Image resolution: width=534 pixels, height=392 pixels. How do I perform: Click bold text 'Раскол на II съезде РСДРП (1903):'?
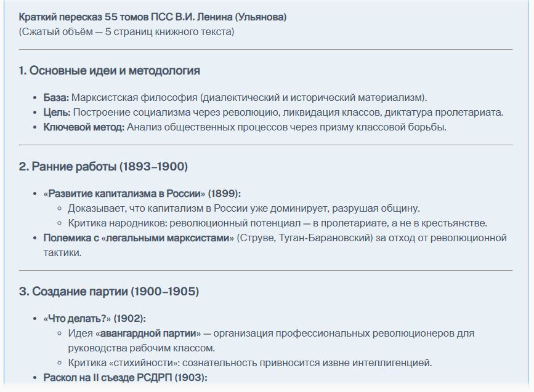click(125, 378)
